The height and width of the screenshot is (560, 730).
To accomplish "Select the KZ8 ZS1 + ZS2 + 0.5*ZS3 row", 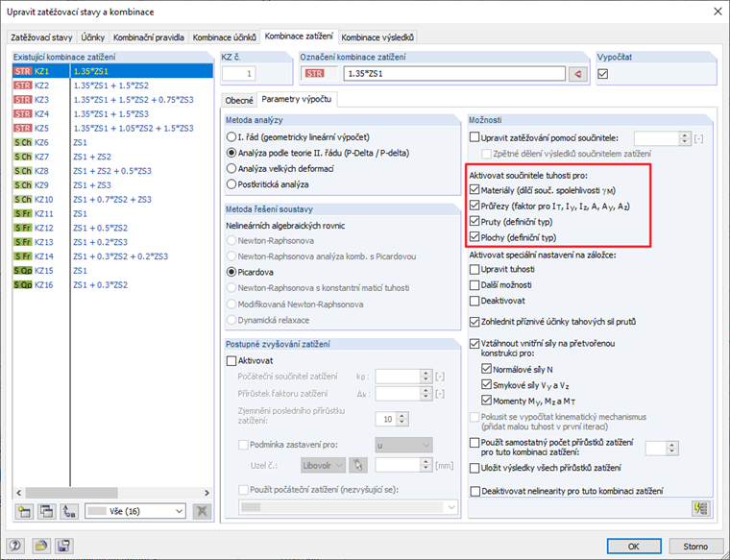I will [112, 171].
